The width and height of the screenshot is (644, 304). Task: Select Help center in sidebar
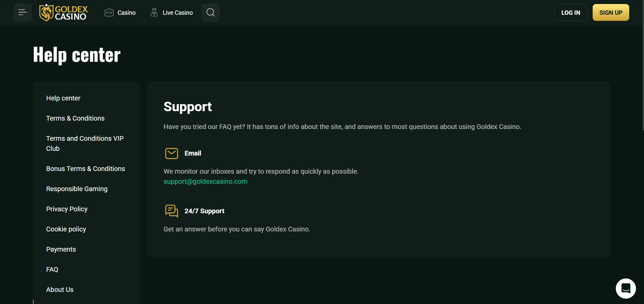click(x=63, y=98)
